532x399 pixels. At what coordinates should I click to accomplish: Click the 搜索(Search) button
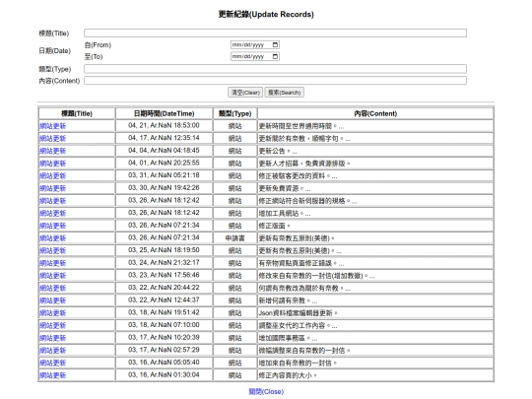(x=285, y=93)
